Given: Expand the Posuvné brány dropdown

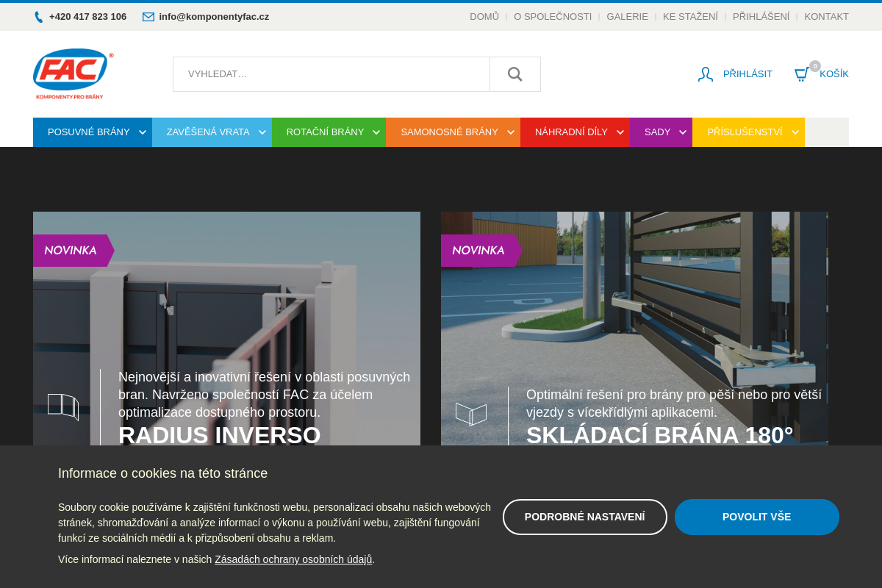Looking at the screenshot, I should click(x=143, y=132).
